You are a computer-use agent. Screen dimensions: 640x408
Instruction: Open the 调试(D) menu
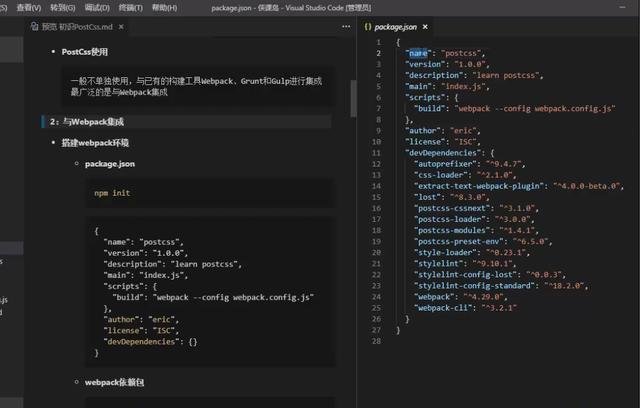[97, 7]
